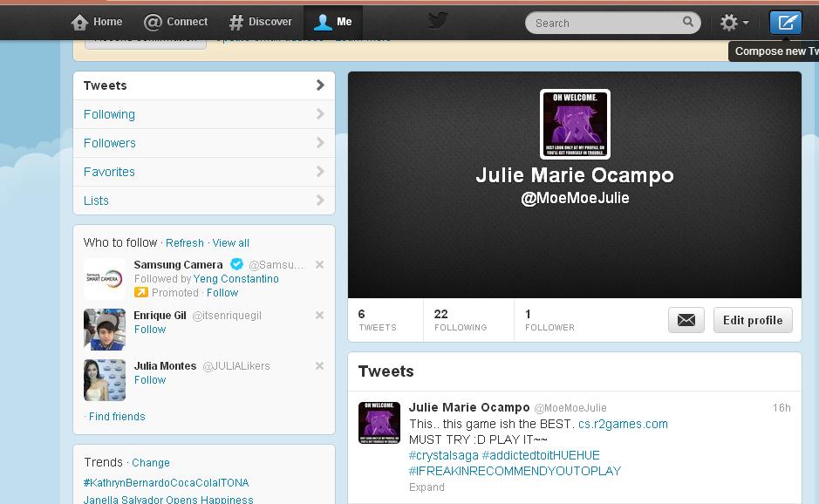Click the Compose new Tweet icon

pyautogui.click(x=786, y=23)
